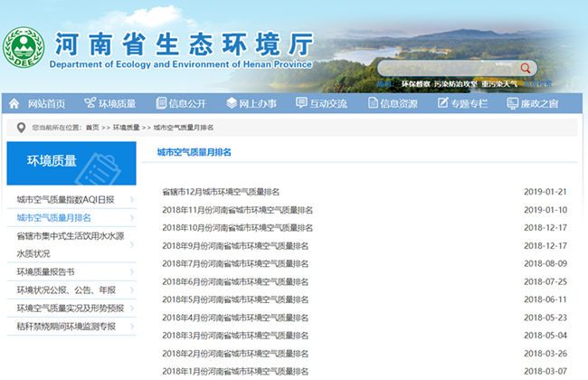Open article 2018年11月份河南省城市环境空气质量排名
The width and height of the screenshot is (588, 380).
[237, 210]
